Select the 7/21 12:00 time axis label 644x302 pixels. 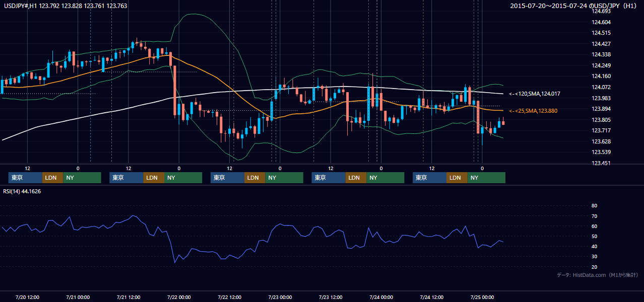click(128, 297)
